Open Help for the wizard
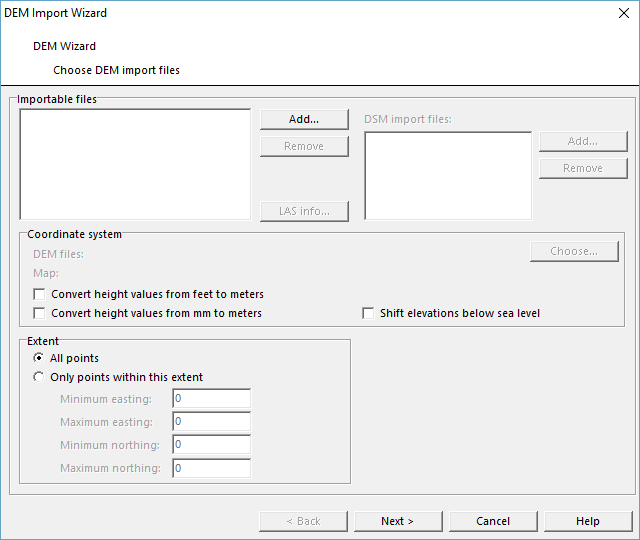This screenshot has height=540, width=640. point(588,521)
